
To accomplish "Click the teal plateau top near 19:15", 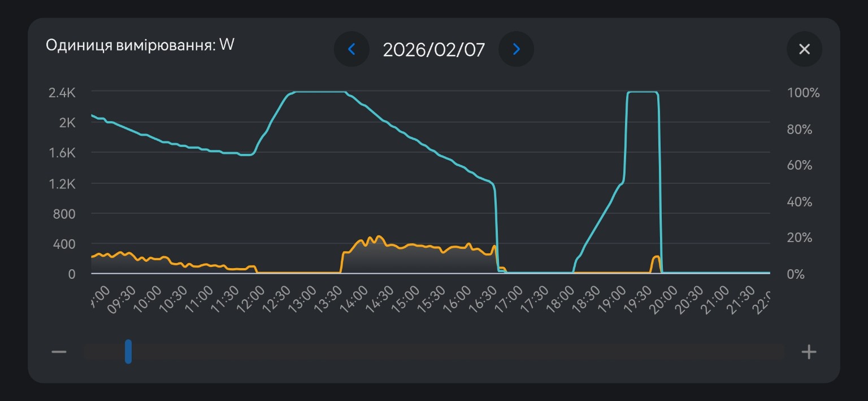I will click(643, 92).
